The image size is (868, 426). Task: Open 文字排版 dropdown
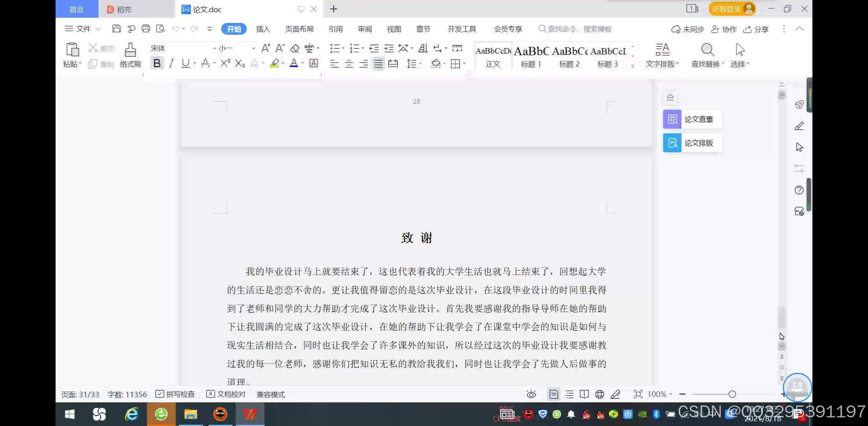[662, 64]
